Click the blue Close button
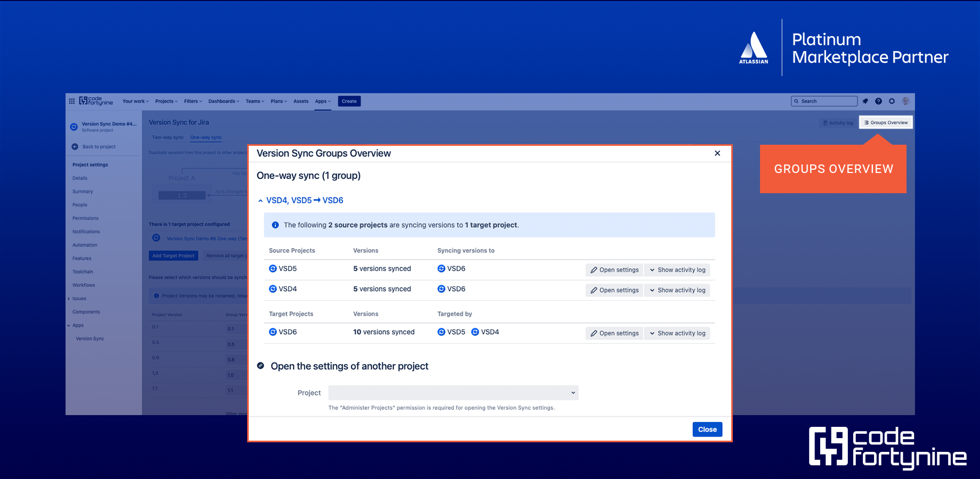 click(x=707, y=430)
